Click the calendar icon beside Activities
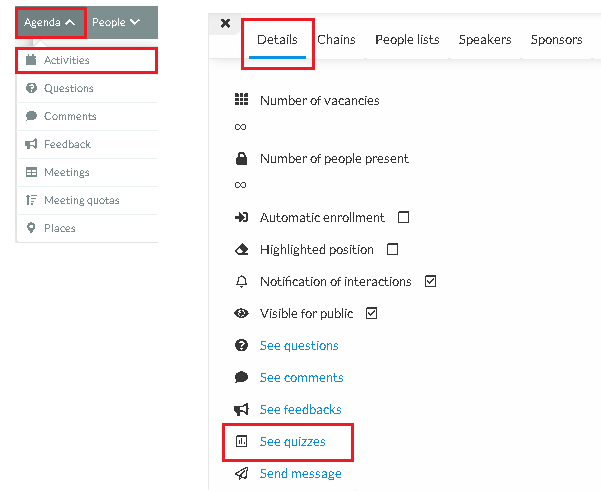 coord(31,60)
